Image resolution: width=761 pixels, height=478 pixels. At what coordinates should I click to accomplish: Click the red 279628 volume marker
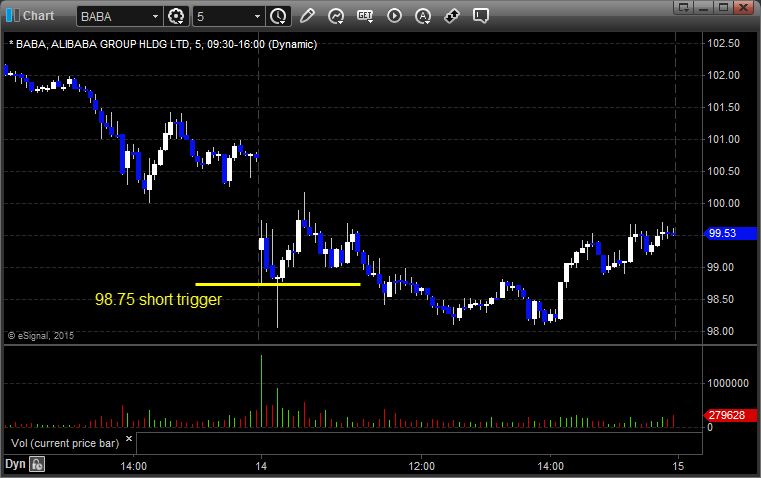(x=729, y=415)
